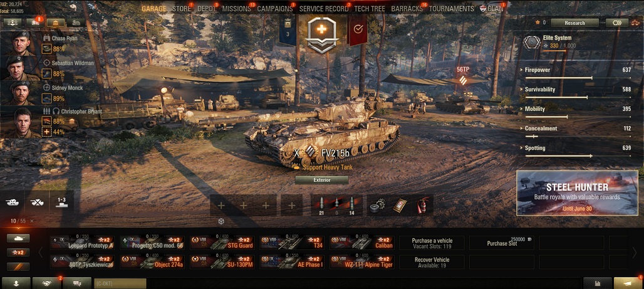Click the Research button

pyautogui.click(x=574, y=23)
